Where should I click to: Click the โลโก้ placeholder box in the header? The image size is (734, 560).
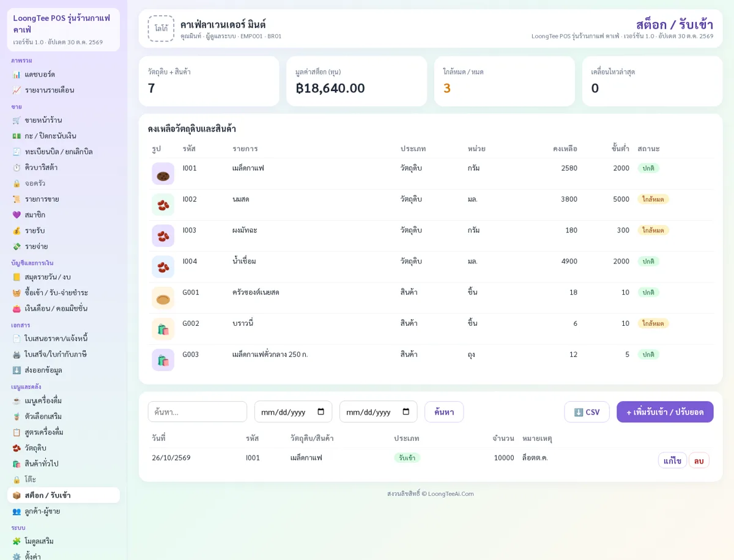161,29
